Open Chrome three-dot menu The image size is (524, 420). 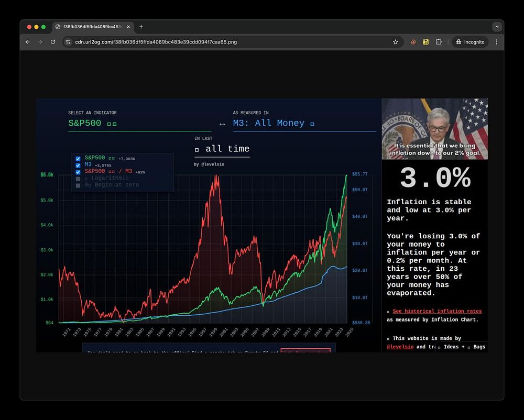click(496, 42)
